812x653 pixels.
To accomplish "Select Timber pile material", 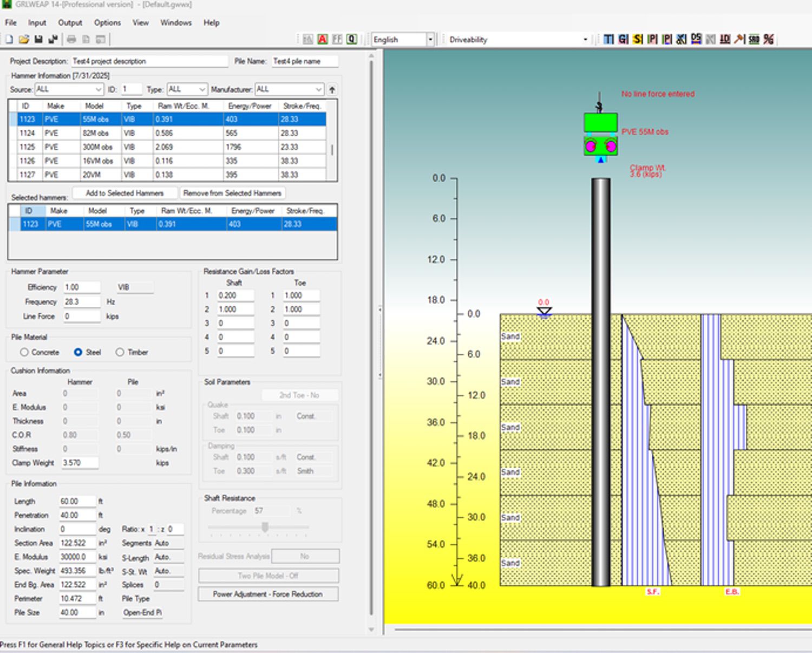I will [x=120, y=352].
